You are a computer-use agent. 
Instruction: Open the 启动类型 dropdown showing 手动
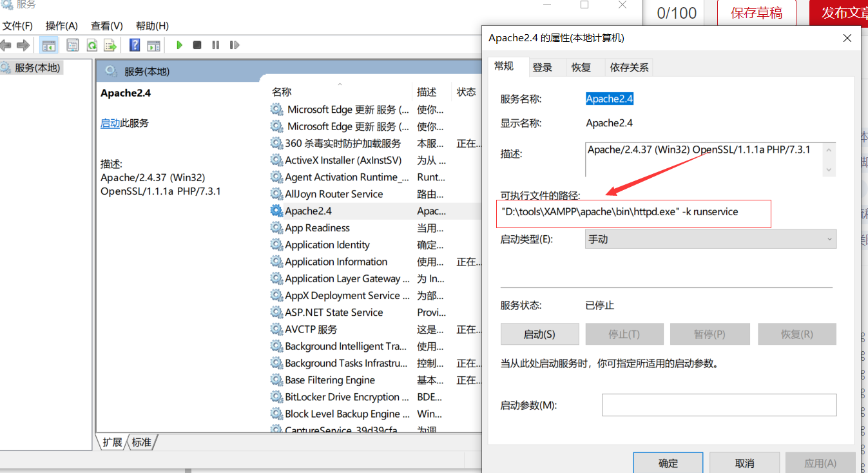[x=710, y=239]
